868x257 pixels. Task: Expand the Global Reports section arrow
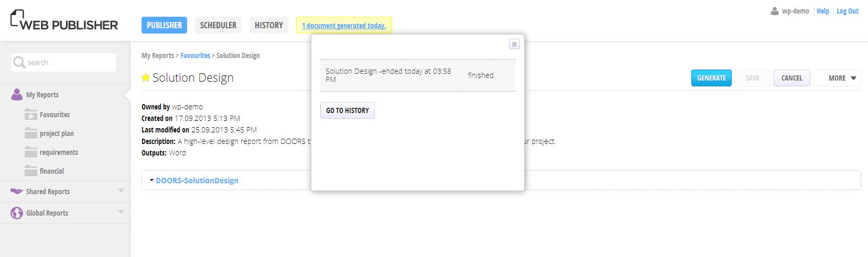(121, 213)
